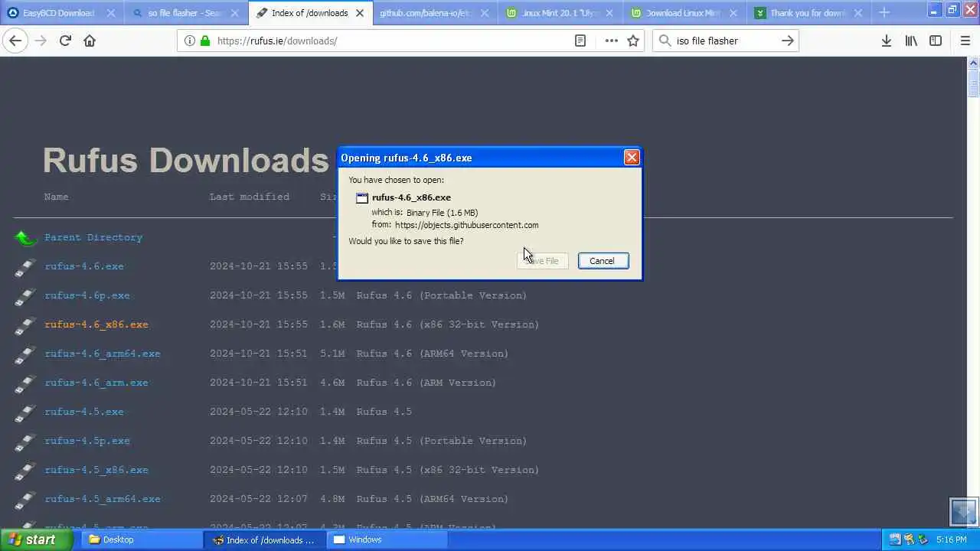Click file name text in download dialog
This screenshot has height=551, width=980.
point(411,197)
